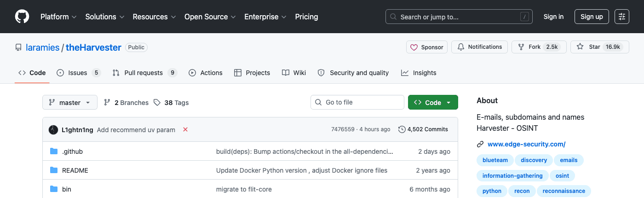The image size is (644, 198).
Task: Click the link icon beside edge-security URL
Action: pos(480,144)
